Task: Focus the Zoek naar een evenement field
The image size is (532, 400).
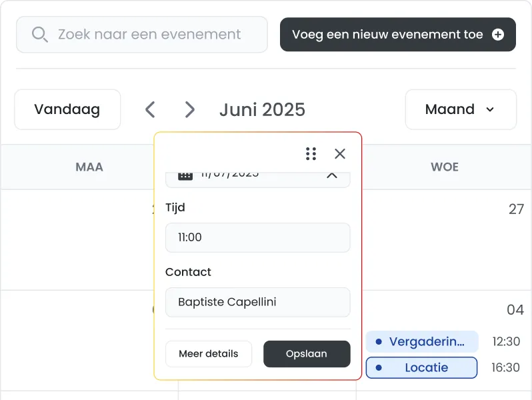Action: click(x=142, y=35)
